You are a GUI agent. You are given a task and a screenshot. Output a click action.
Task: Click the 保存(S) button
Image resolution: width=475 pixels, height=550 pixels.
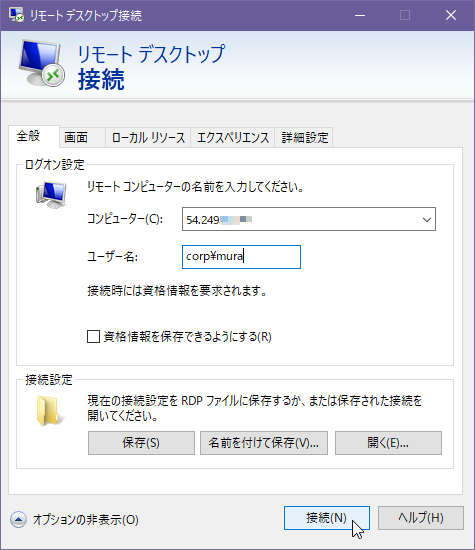(141, 443)
